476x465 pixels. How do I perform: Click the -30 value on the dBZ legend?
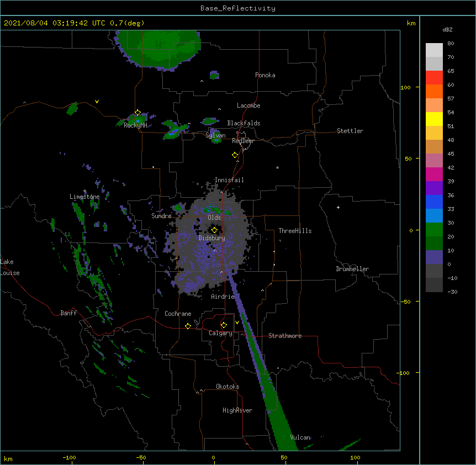tap(452, 292)
